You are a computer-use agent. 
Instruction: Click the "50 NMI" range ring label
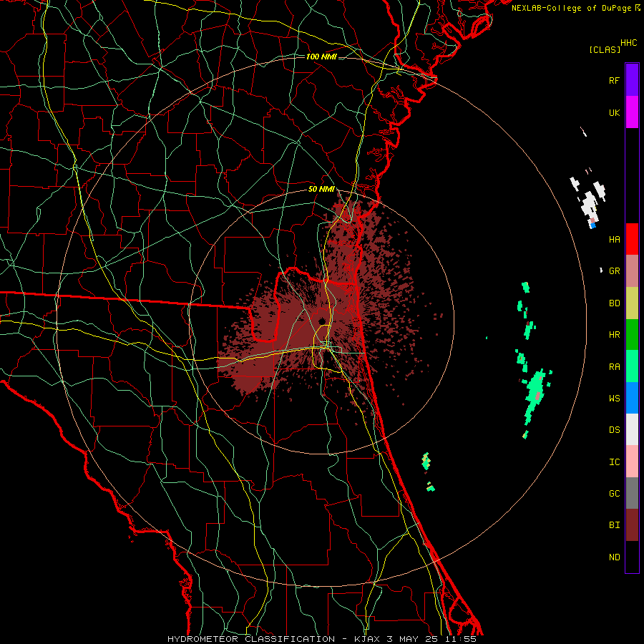tap(321, 189)
